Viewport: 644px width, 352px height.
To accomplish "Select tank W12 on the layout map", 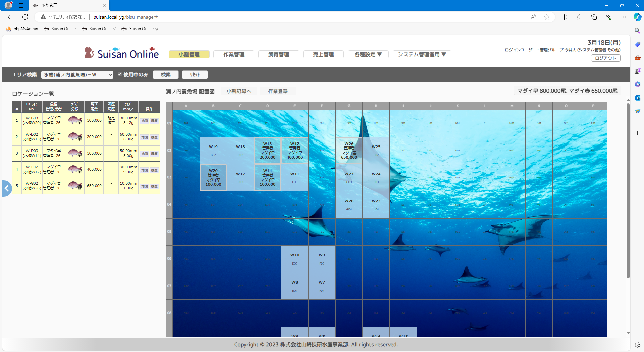I will click(295, 151).
